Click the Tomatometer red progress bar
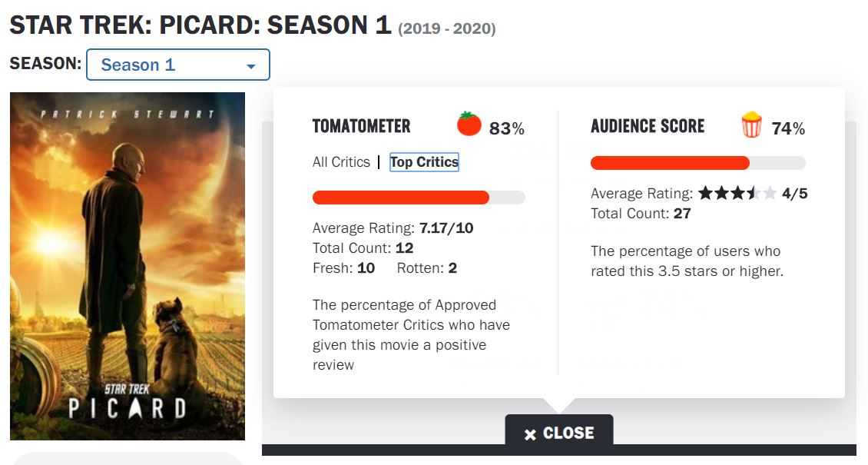Image resolution: width=868 pixels, height=465 pixels. (401, 198)
